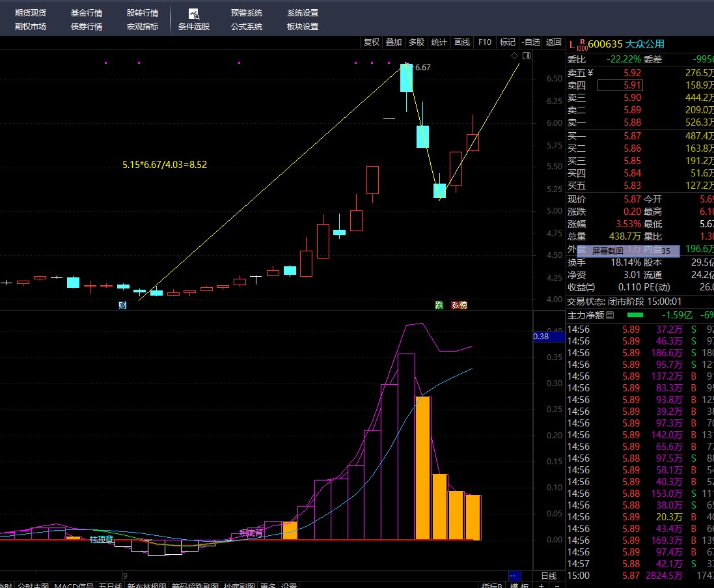Viewport: 714px width, 588px height.
Task: Click the 买五 price 5.83
Action: coord(633,186)
